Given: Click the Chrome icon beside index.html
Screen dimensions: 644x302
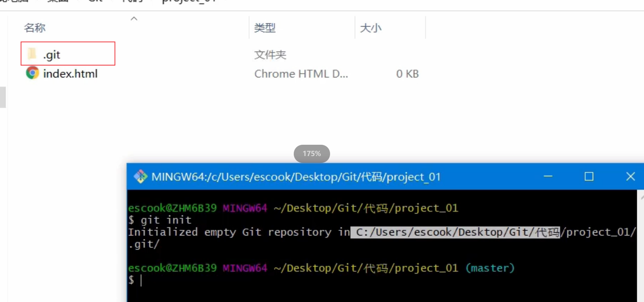Looking at the screenshot, I should (32, 73).
